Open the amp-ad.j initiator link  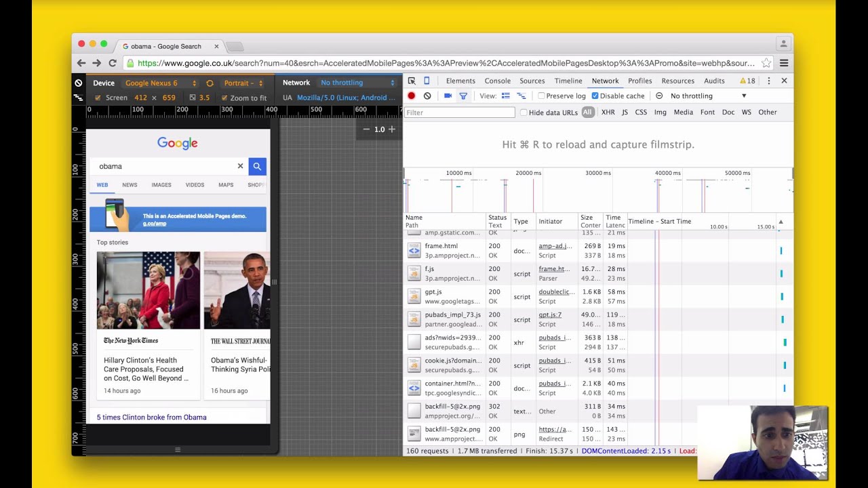(x=555, y=246)
